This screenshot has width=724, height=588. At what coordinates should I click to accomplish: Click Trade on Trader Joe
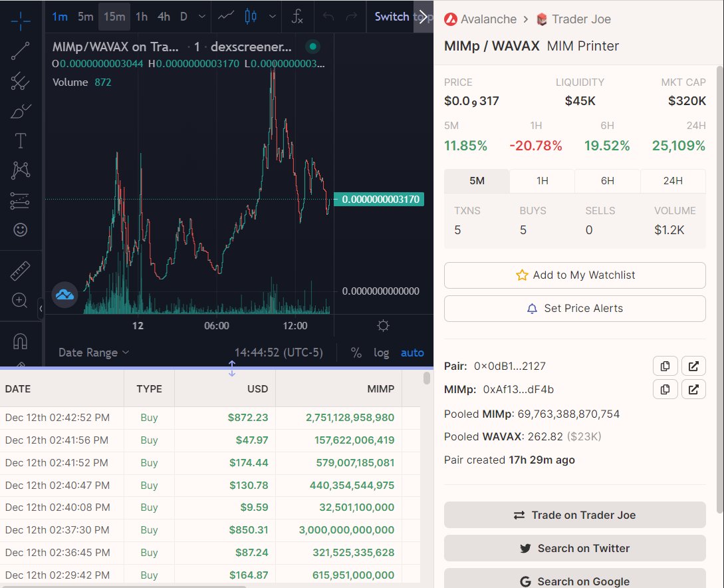pyautogui.click(x=575, y=515)
